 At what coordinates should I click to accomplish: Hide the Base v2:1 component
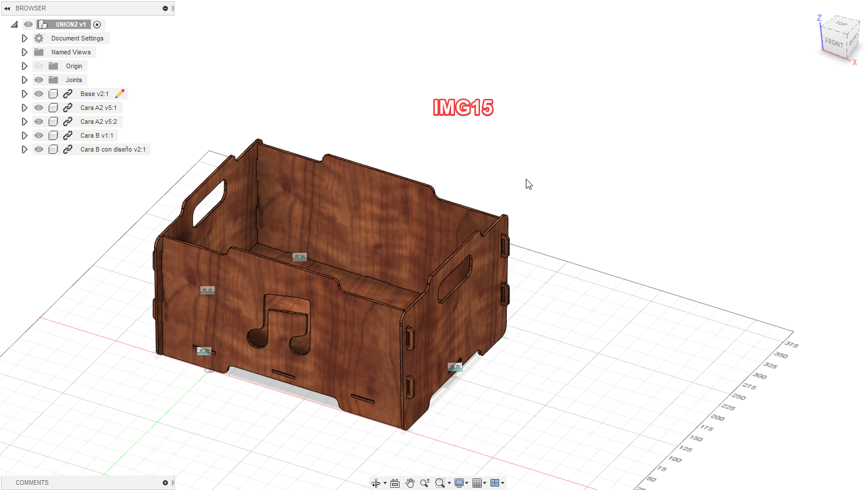39,94
